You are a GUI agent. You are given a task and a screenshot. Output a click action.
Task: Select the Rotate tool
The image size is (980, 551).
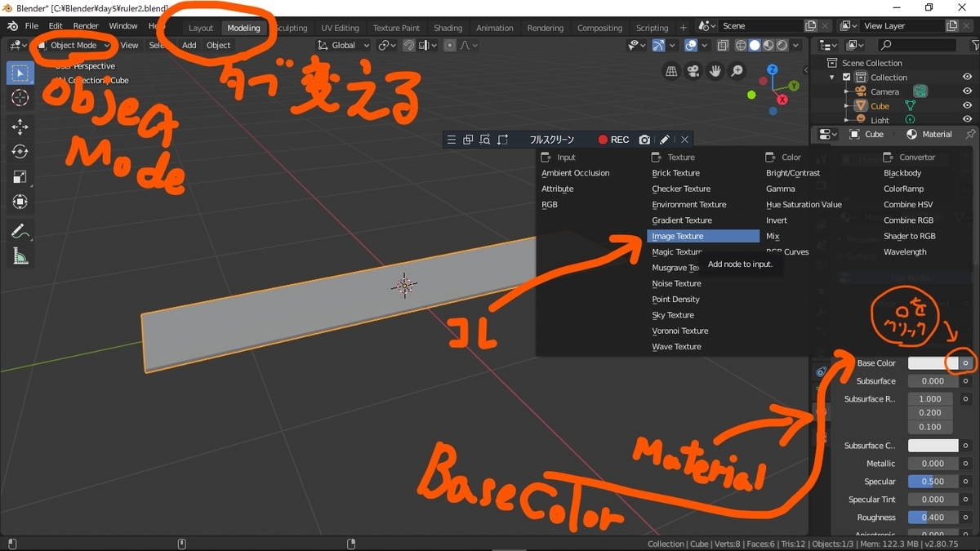click(20, 152)
